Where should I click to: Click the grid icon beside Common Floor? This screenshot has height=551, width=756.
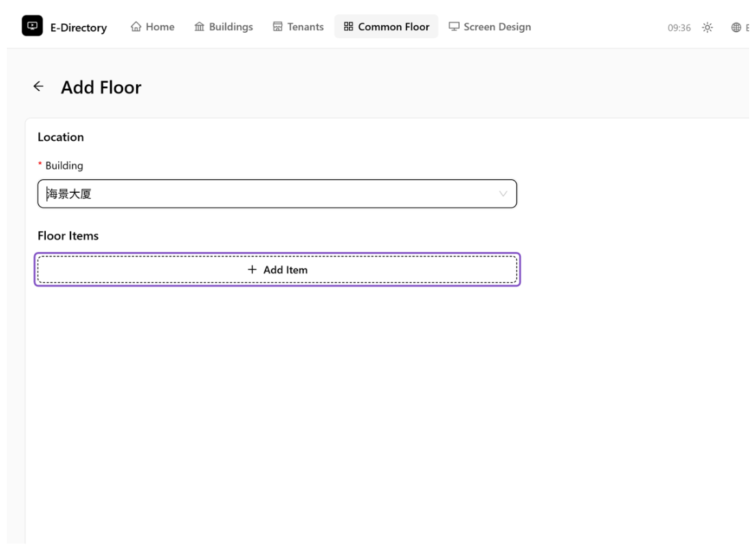pos(348,27)
